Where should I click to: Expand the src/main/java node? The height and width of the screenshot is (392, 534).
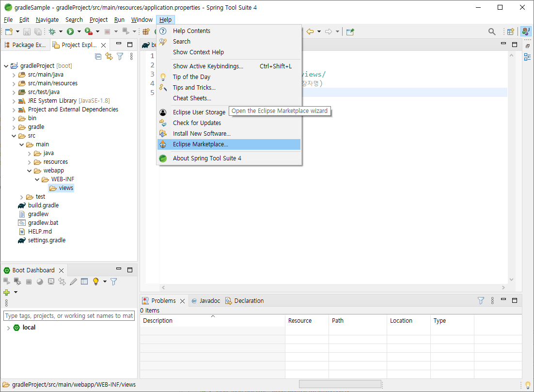(14, 75)
